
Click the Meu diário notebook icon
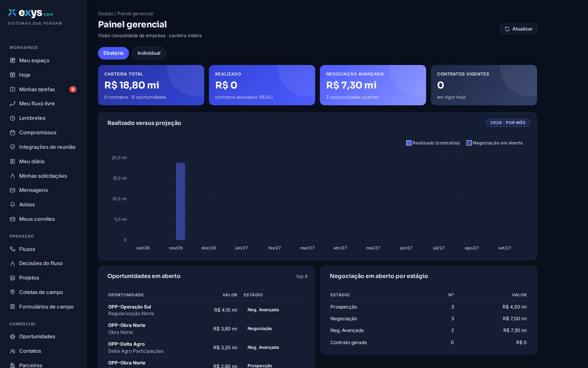pos(12,161)
